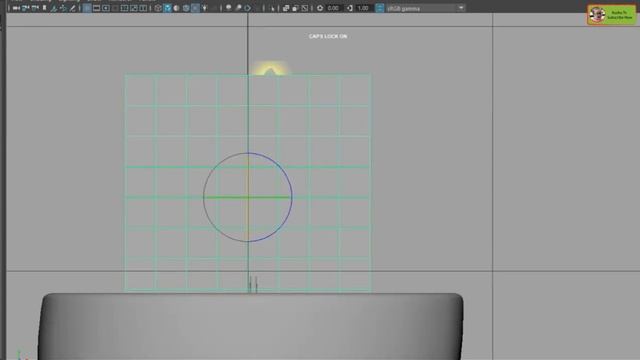Click the View Transform icon

380,8
